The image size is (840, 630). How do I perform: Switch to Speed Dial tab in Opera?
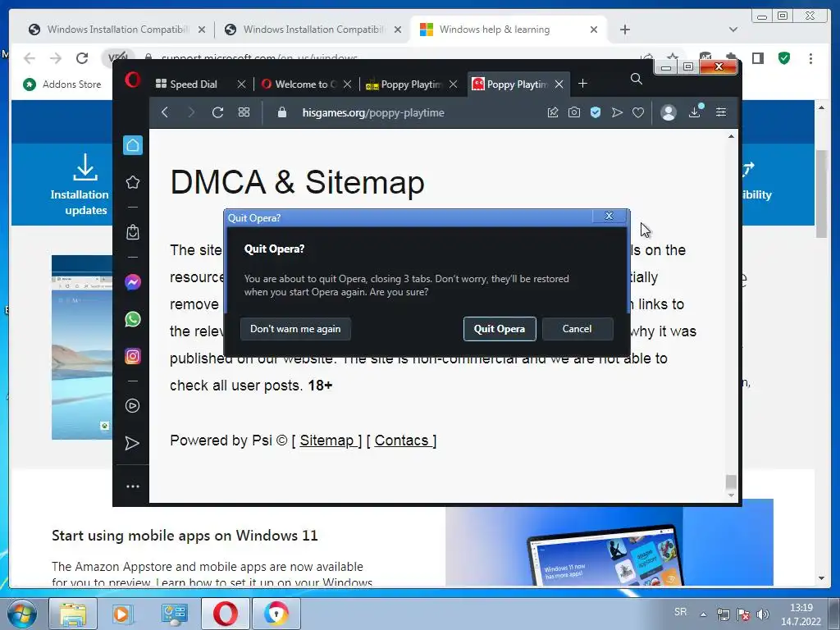tap(193, 84)
